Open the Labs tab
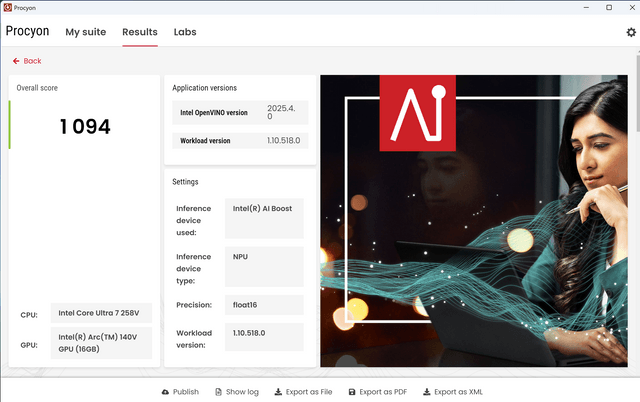Image resolution: width=640 pixels, height=402 pixels. tap(185, 32)
